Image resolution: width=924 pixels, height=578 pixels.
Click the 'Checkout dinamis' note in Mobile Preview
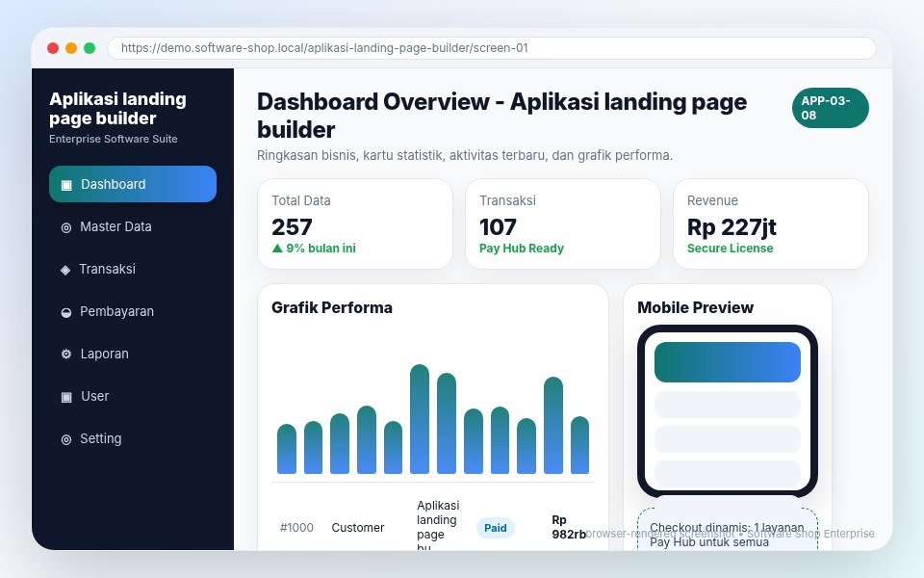click(727, 535)
